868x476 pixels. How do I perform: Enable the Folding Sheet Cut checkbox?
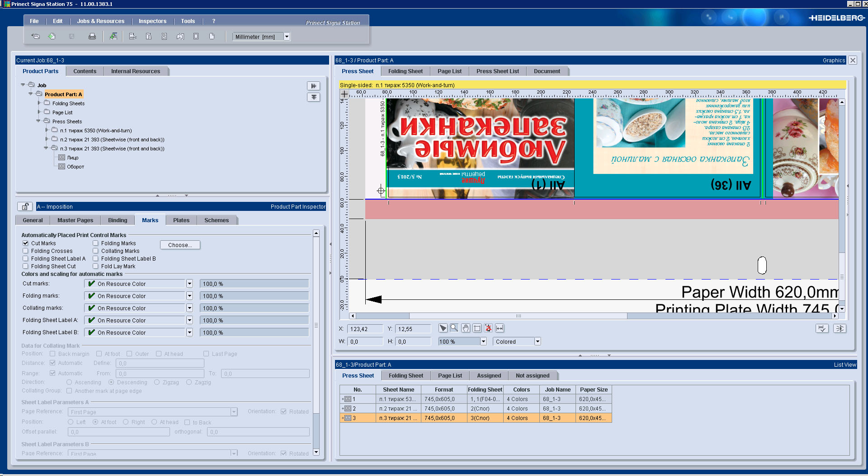click(26, 266)
